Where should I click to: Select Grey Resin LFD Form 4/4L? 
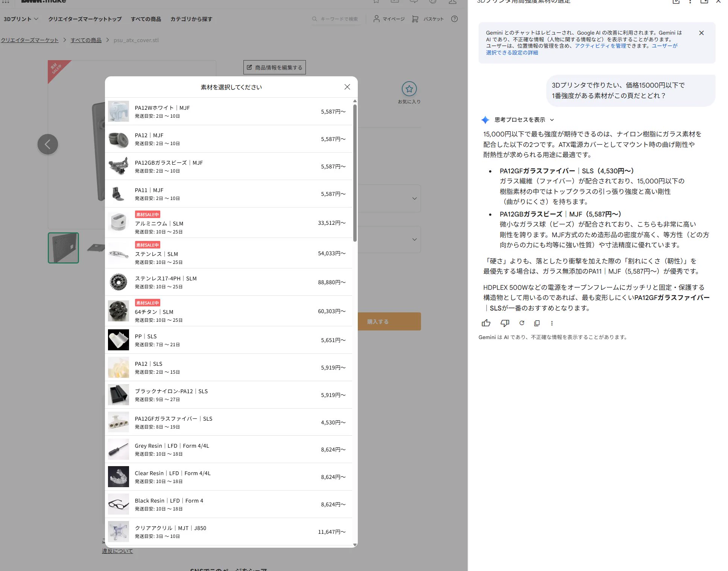tap(229, 449)
